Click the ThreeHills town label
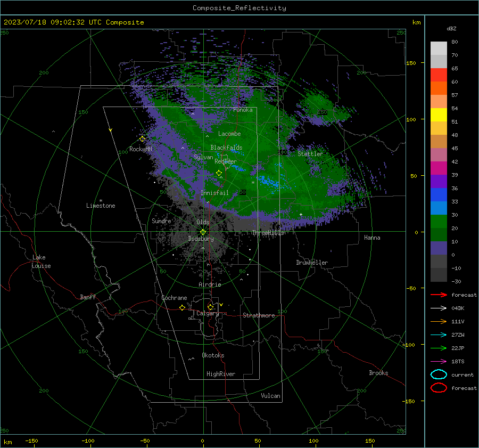 coord(268,233)
